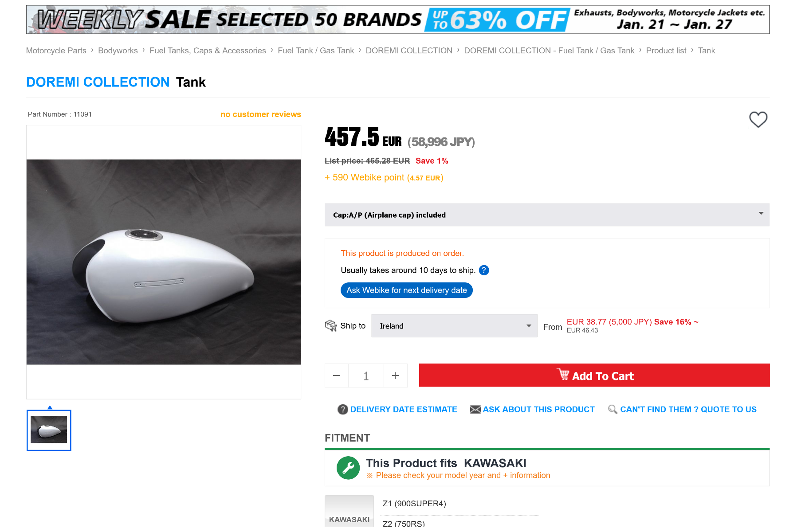Click Ask Webike for next delivery date
Viewport: 809px width, 532px height.
[x=406, y=290]
